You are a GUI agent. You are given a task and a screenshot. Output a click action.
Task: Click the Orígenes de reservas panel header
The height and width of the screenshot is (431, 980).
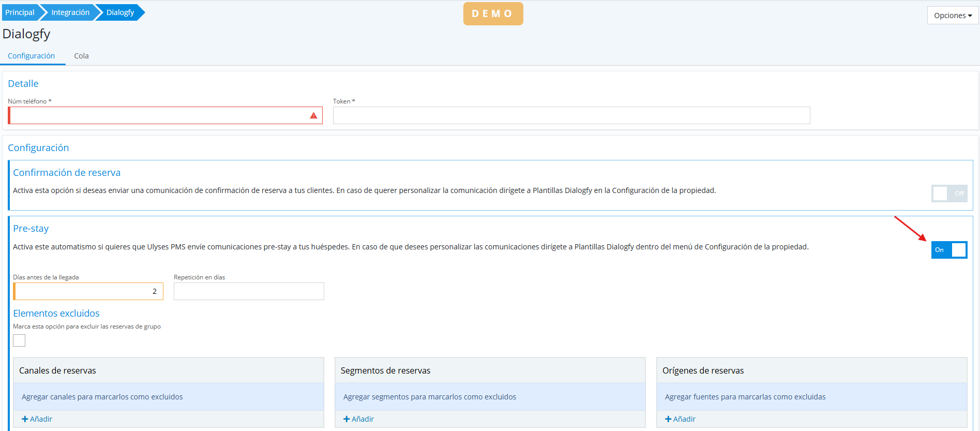(811, 370)
